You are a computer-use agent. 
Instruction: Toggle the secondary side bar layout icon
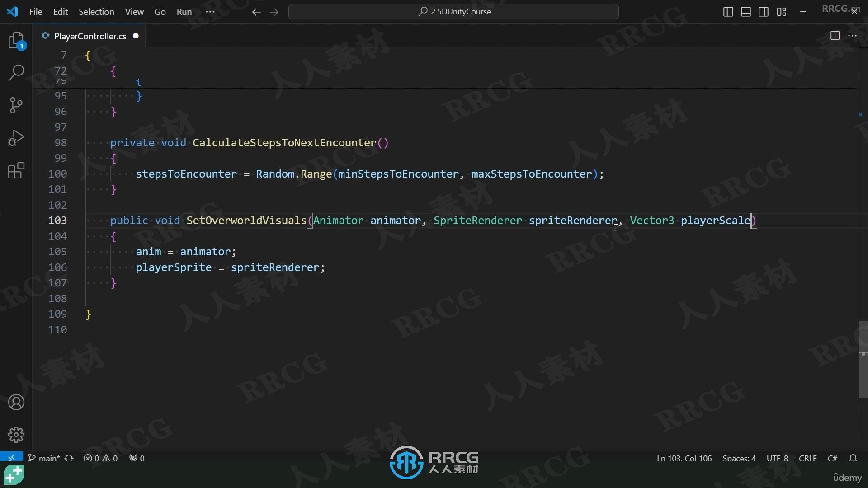coord(764,12)
